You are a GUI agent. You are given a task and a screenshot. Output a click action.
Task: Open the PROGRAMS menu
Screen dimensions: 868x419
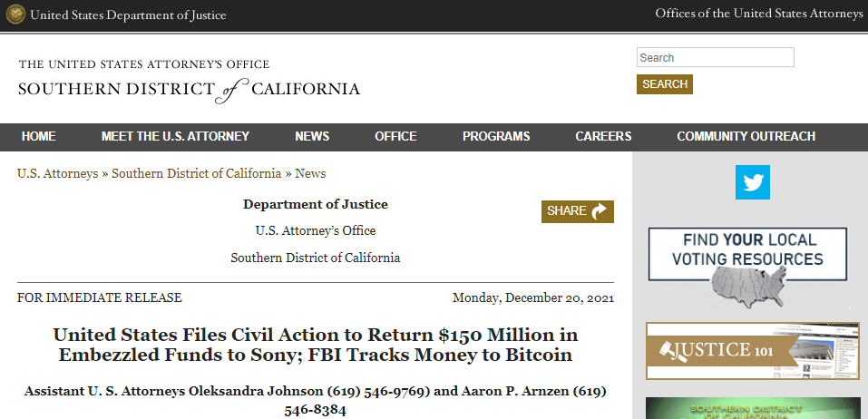point(496,137)
